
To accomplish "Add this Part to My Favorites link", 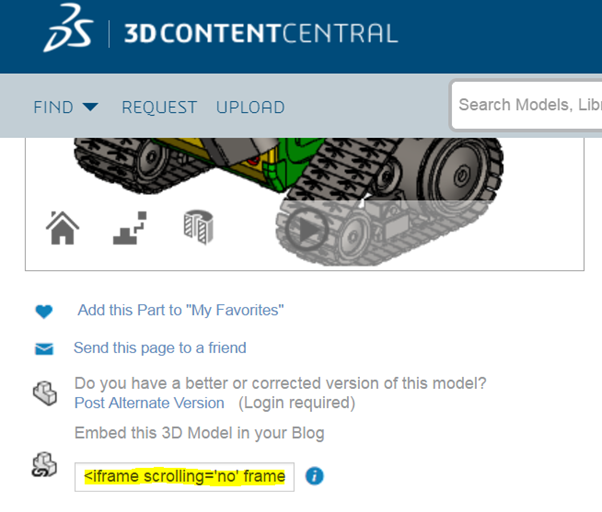I will tap(181, 310).
